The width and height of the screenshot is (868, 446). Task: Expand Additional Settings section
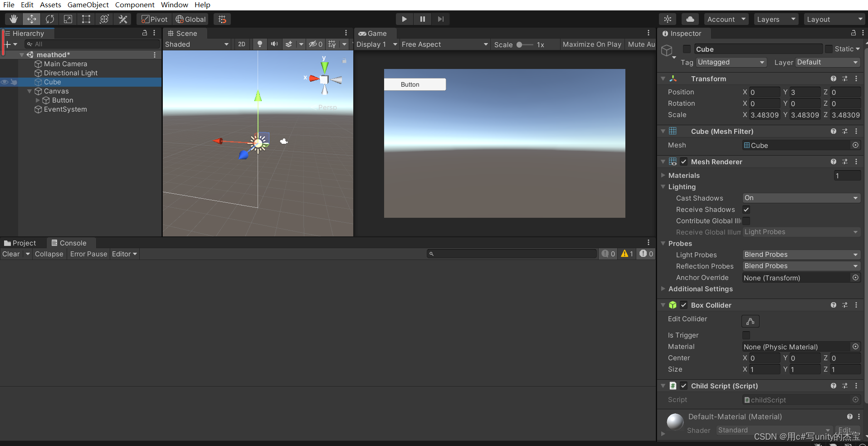[x=663, y=289]
